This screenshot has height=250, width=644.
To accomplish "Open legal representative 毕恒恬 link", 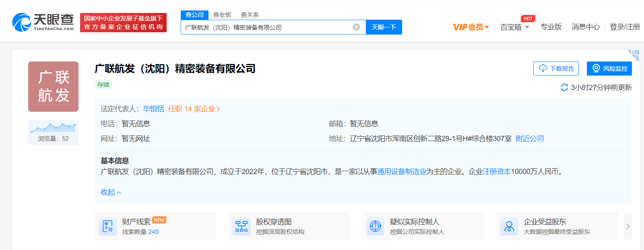I will click(x=154, y=109).
